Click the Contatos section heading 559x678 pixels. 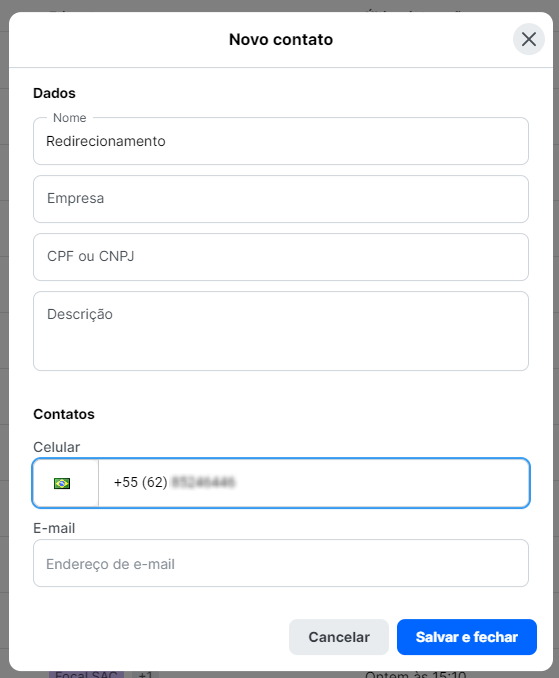point(64,414)
